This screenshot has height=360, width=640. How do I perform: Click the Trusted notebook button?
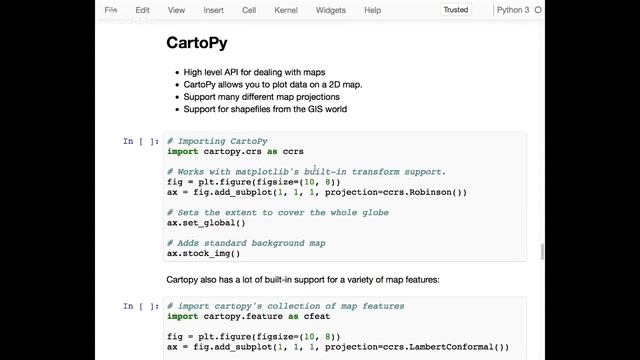[x=456, y=10]
